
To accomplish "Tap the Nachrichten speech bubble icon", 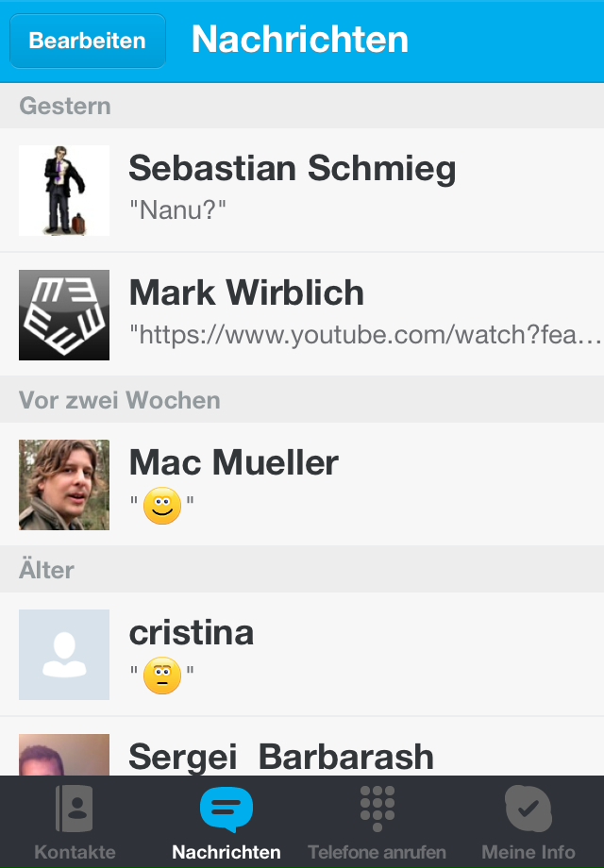I will click(x=226, y=810).
